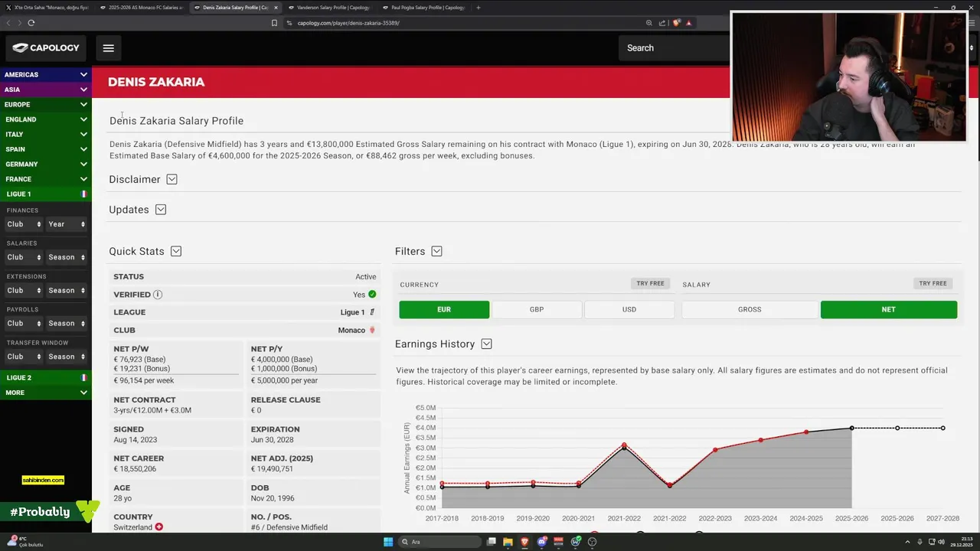Viewport: 980px width, 551px height.
Task: Select EUR currency
Action: tap(444, 310)
